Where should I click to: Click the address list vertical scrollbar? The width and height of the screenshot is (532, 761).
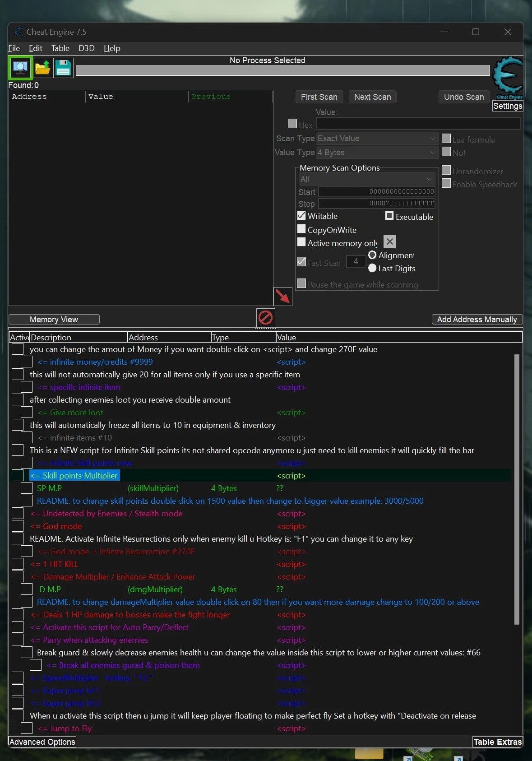point(517,489)
